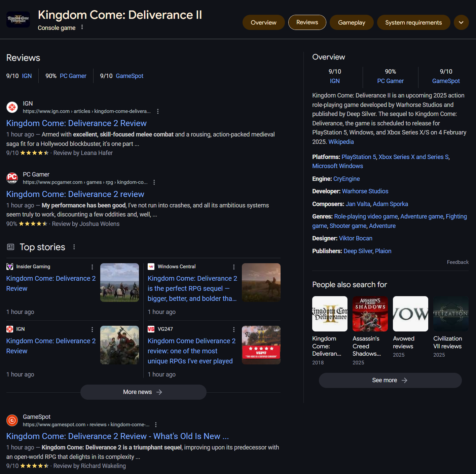Viewport: 476px width, 474px height.
Task: Click the GameSpot favicon icon
Action: [x=12, y=420]
